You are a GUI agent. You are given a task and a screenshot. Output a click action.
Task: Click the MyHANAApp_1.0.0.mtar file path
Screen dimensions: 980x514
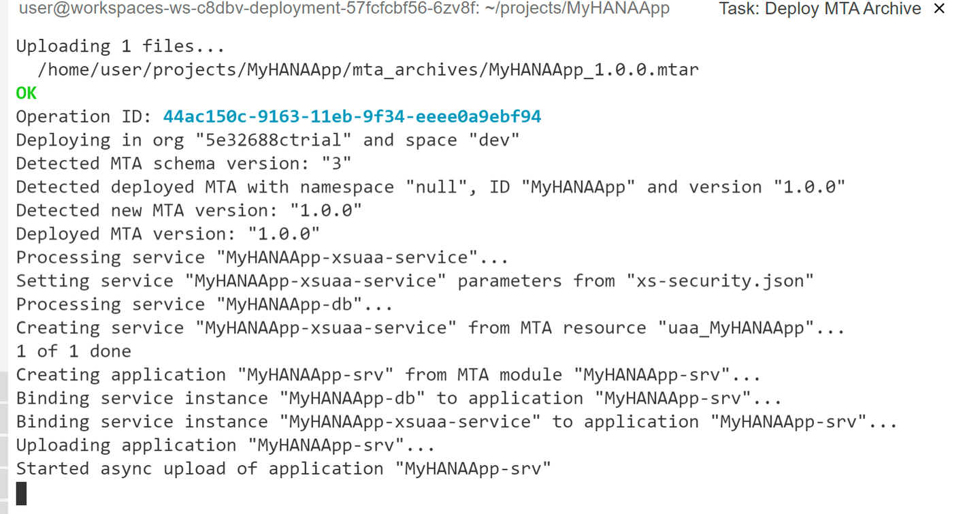point(368,69)
